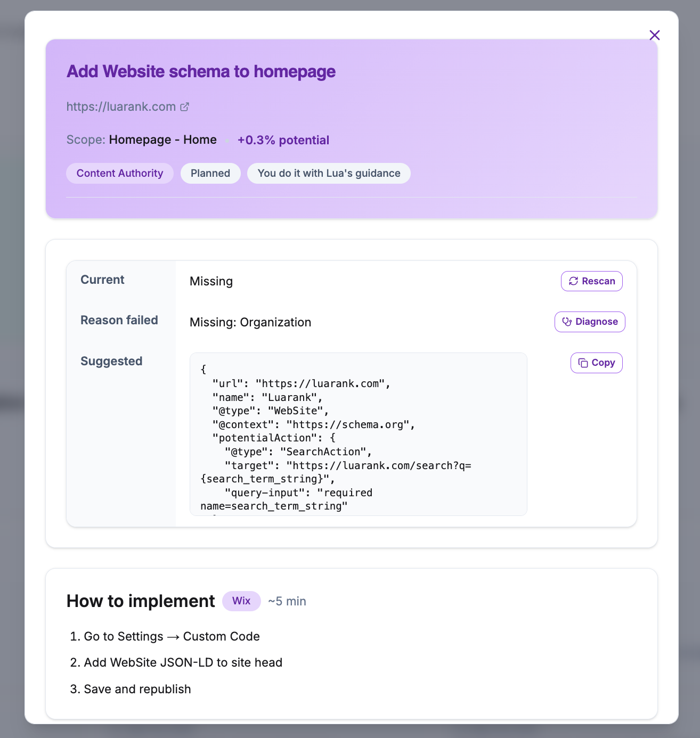Close the schema dialog with the X icon
700x738 pixels.
pyautogui.click(x=654, y=35)
